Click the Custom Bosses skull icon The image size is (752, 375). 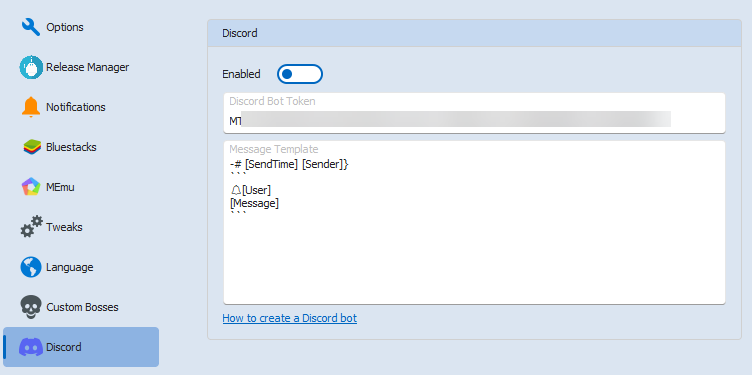pos(31,307)
